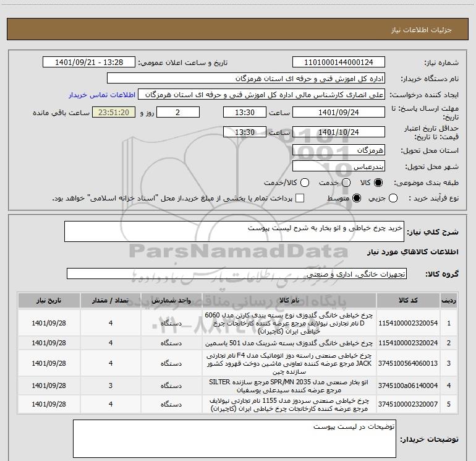Click the buyer organization name field
Screen dimensions: 476x461
click(x=246, y=78)
